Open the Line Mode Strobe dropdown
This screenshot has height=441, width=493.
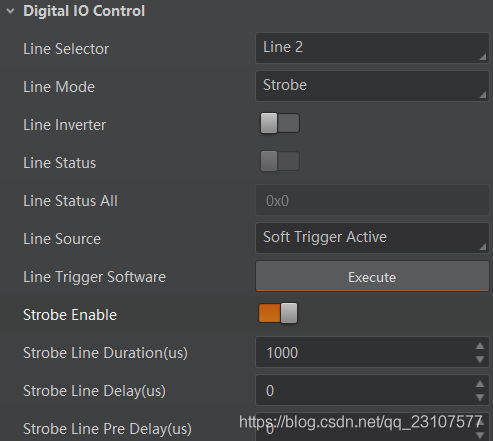point(372,86)
